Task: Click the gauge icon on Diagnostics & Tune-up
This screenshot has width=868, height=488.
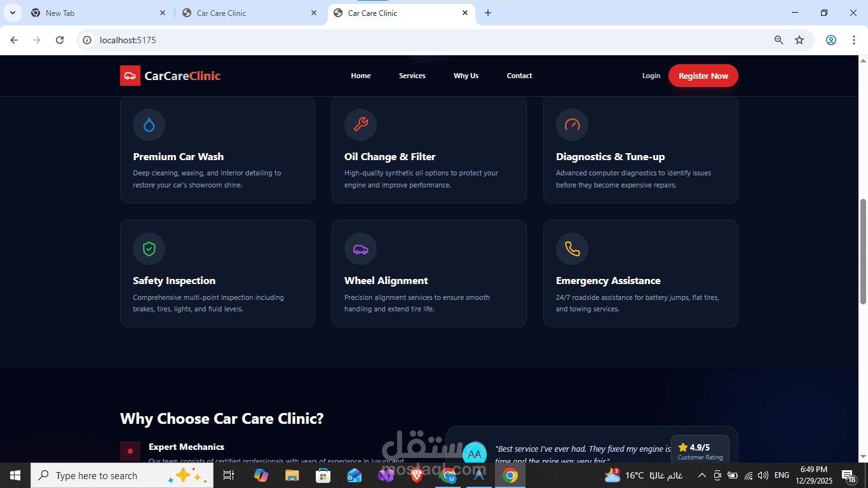Action: coord(572,125)
